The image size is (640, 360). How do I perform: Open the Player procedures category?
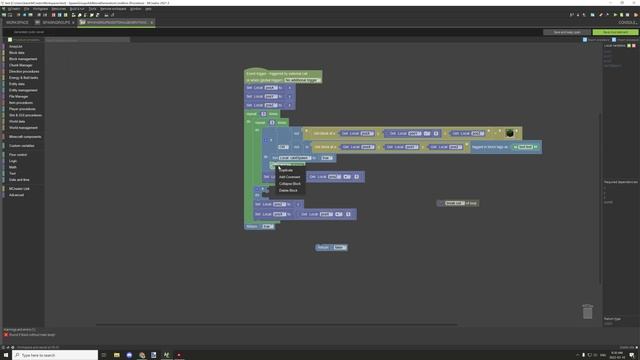22,109
